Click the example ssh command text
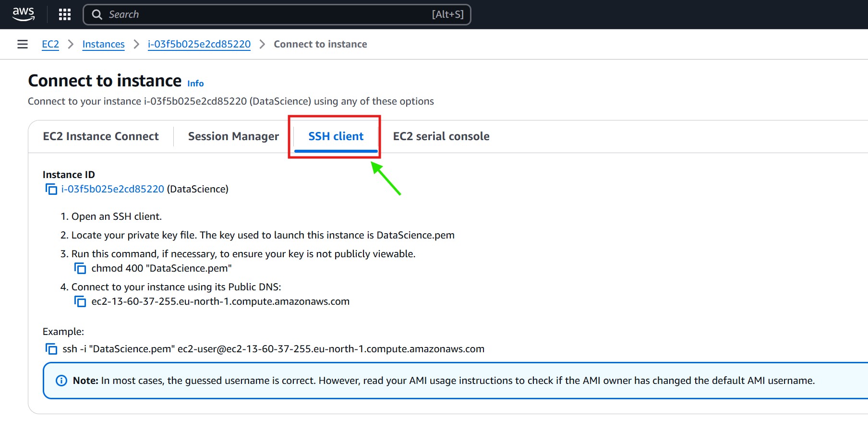Image resolution: width=868 pixels, height=430 pixels. pos(273,349)
